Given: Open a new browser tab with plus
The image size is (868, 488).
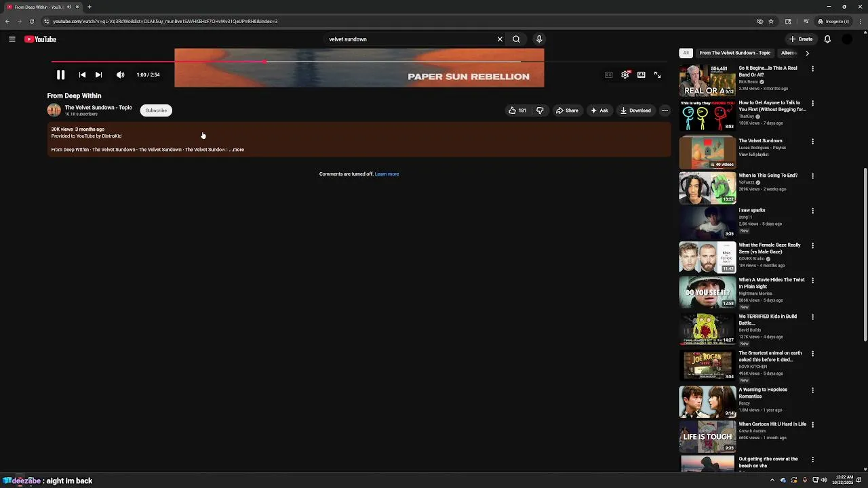Looking at the screenshot, I should [90, 7].
